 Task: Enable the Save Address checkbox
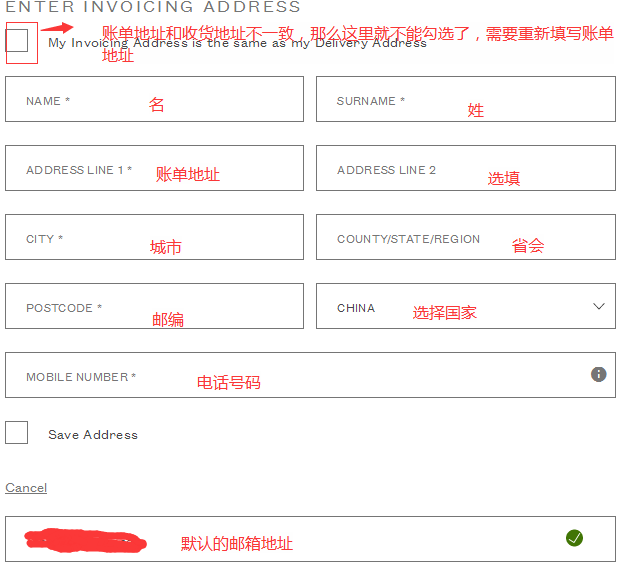(x=16, y=433)
